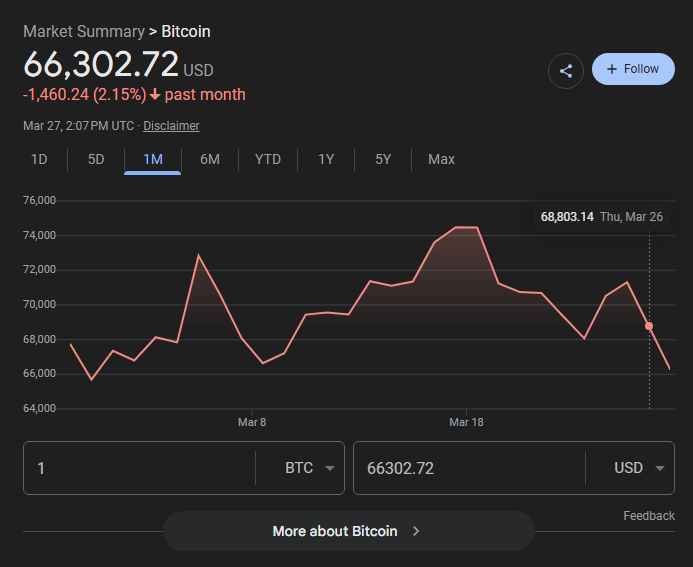Screen dimensions: 693x567
Task: Click the 70,000 axis label
Action: click(39, 304)
